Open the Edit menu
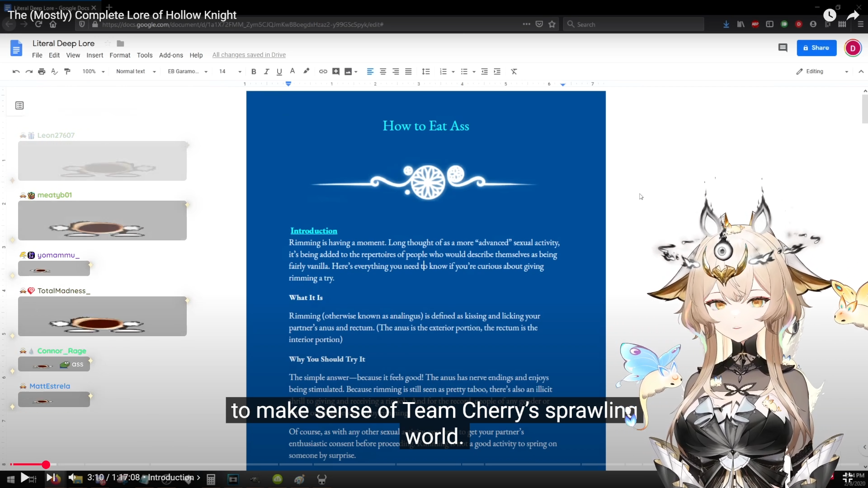The height and width of the screenshot is (488, 868). (54, 55)
